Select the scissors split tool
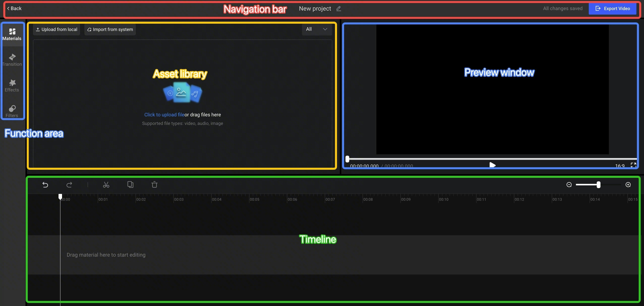This screenshot has width=644, height=306. tap(106, 185)
